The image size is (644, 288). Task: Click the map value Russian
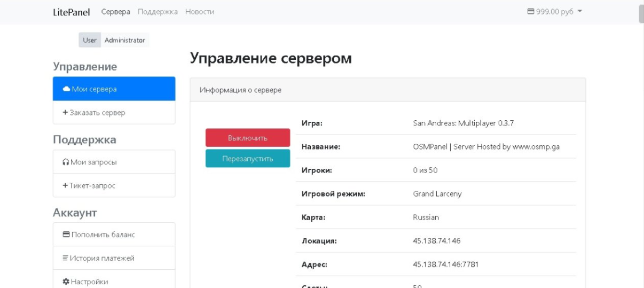pos(426,217)
